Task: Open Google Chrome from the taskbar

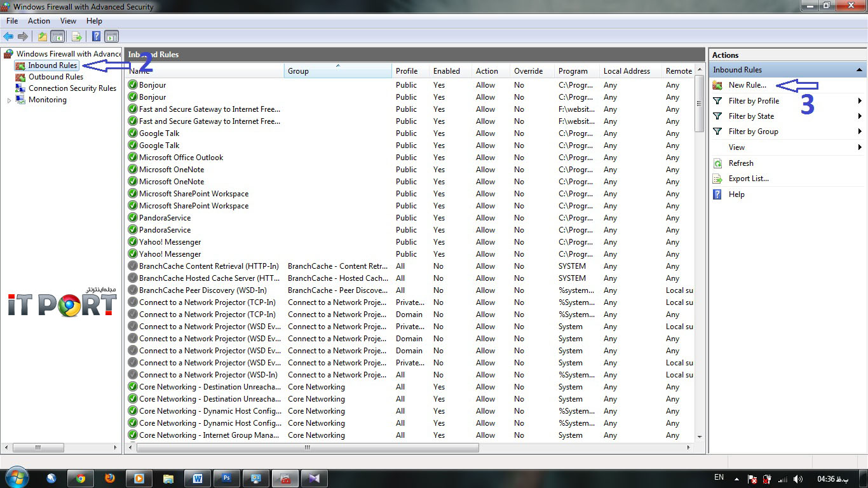Action: click(81, 478)
